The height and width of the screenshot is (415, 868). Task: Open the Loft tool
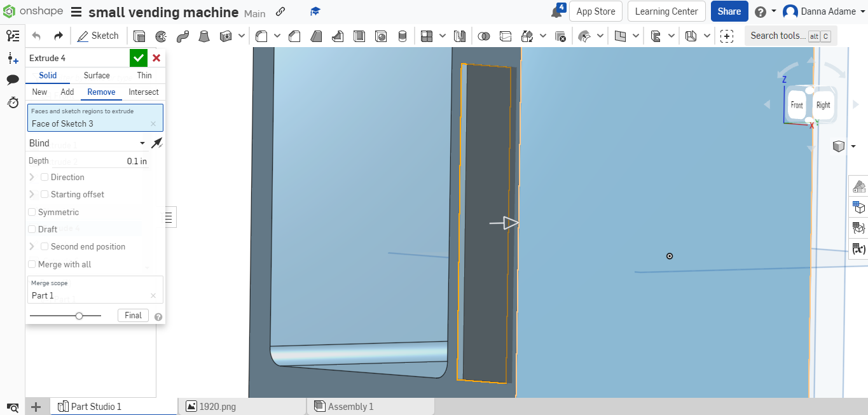click(x=204, y=36)
